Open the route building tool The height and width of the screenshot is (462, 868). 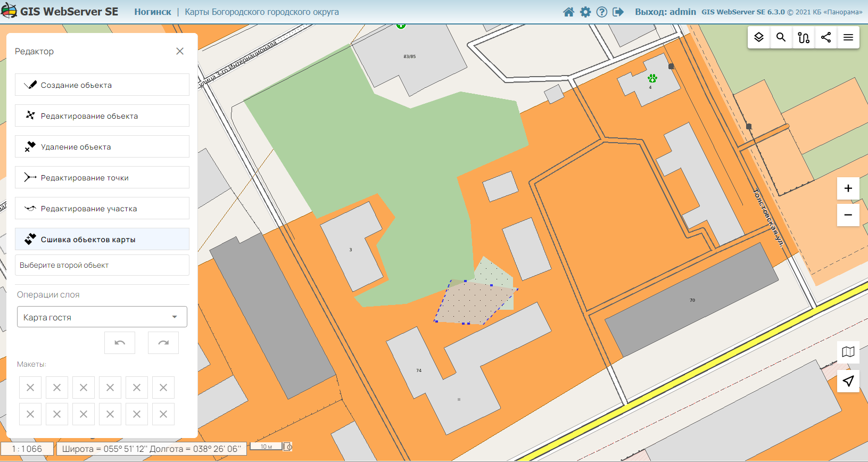tap(804, 37)
